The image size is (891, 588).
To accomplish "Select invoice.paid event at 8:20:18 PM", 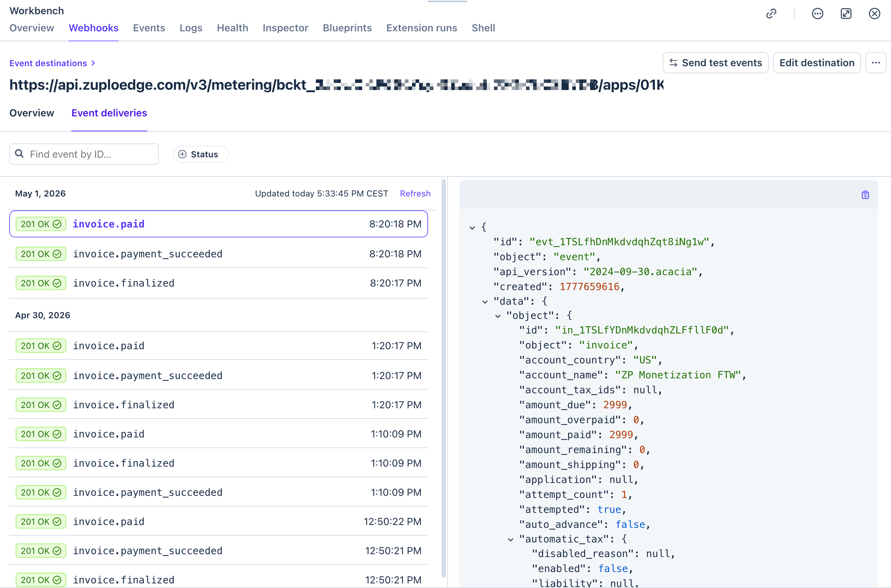I will (x=218, y=224).
